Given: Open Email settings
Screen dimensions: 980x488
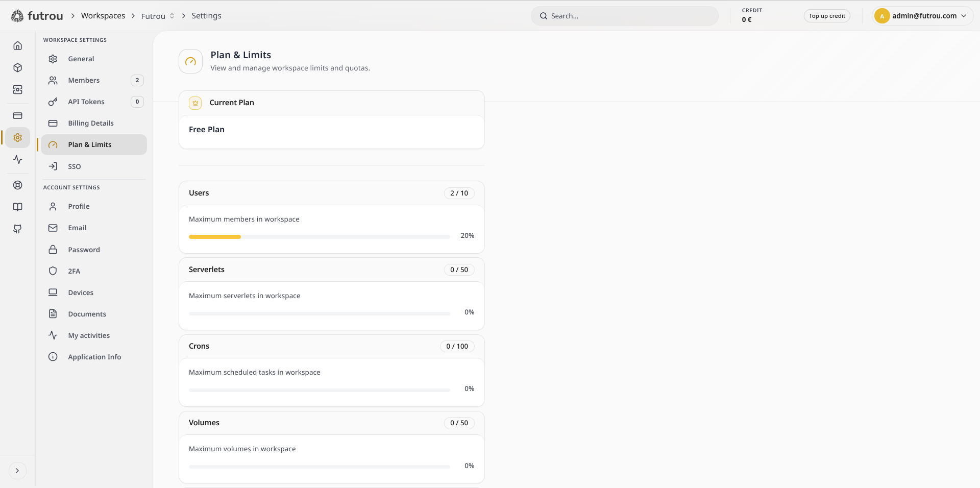Looking at the screenshot, I should pyautogui.click(x=94, y=228).
